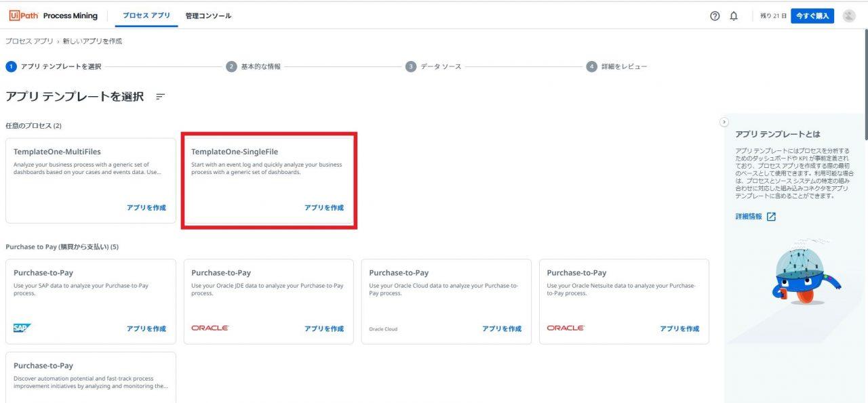
Task: Click Purchase to Pay (購買から支払い) (5) heading
Action: (x=62, y=247)
